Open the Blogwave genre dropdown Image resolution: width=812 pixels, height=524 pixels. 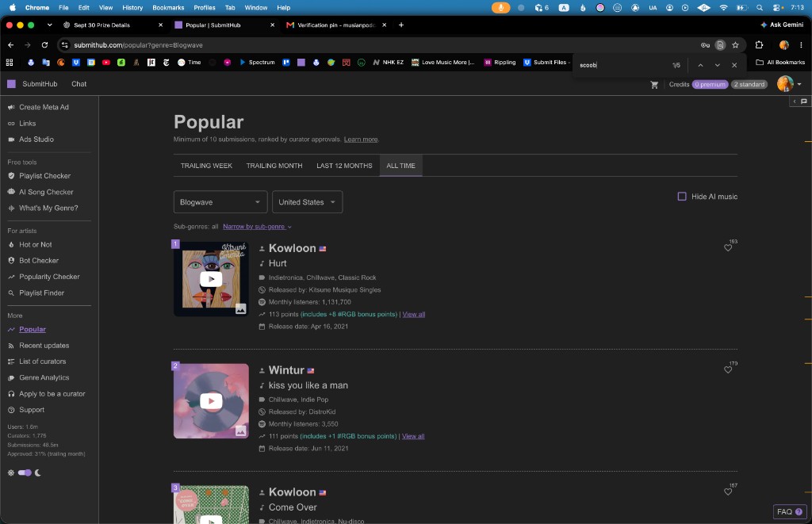pos(220,202)
